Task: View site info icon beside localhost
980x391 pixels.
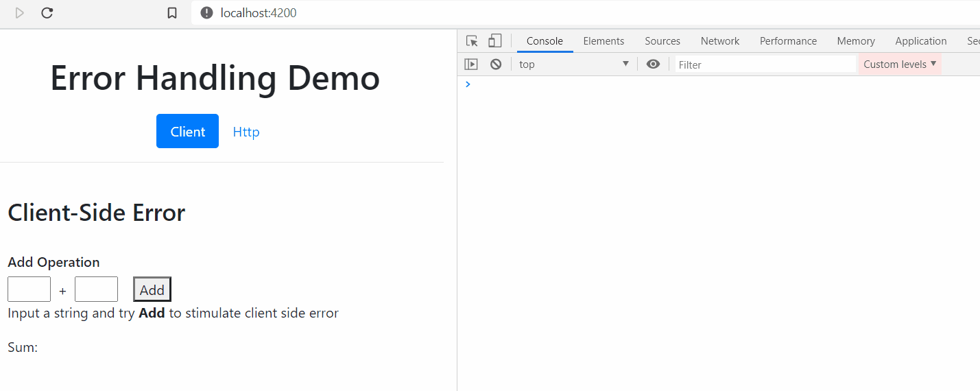Action: pos(206,13)
